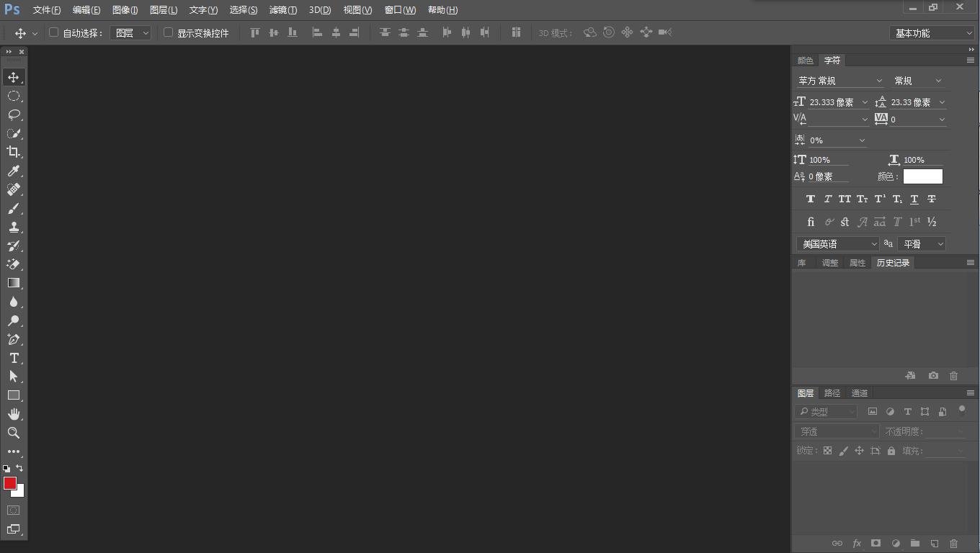This screenshot has height=553, width=980.
Task: Click the Auto-Align Layers icon in options bar
Action: pyautogui.click(x=516, y=32)
